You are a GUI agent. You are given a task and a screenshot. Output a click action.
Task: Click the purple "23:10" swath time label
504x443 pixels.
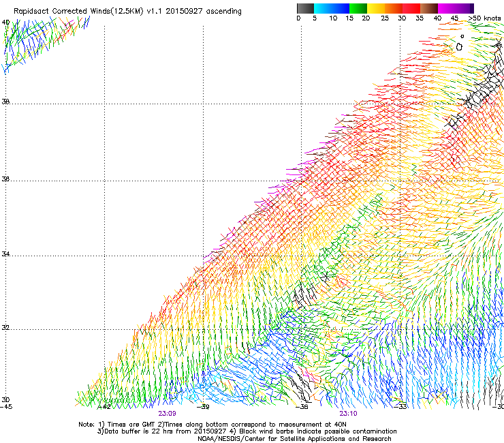(x=349, y=414)
